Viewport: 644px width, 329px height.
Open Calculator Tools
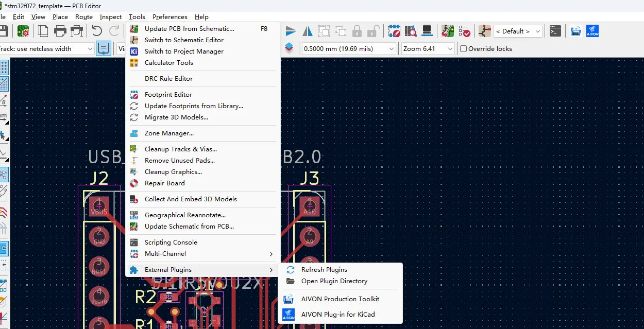tap(203, 63)
